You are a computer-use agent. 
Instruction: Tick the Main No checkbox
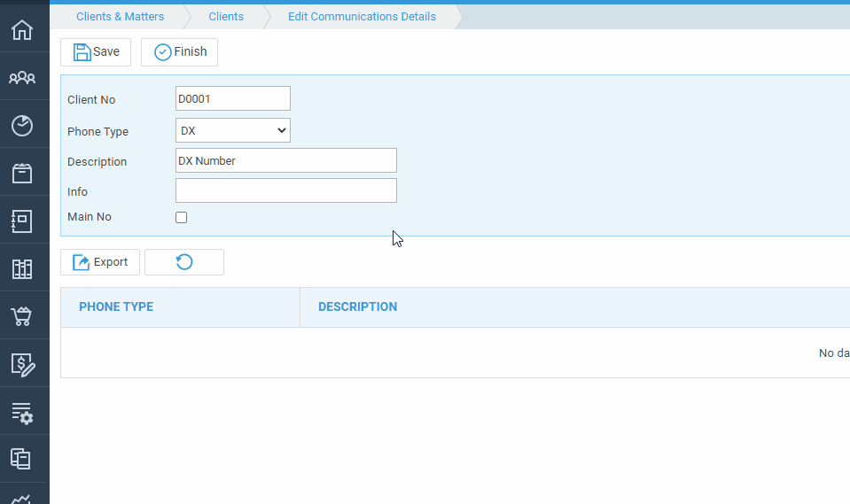181,217
